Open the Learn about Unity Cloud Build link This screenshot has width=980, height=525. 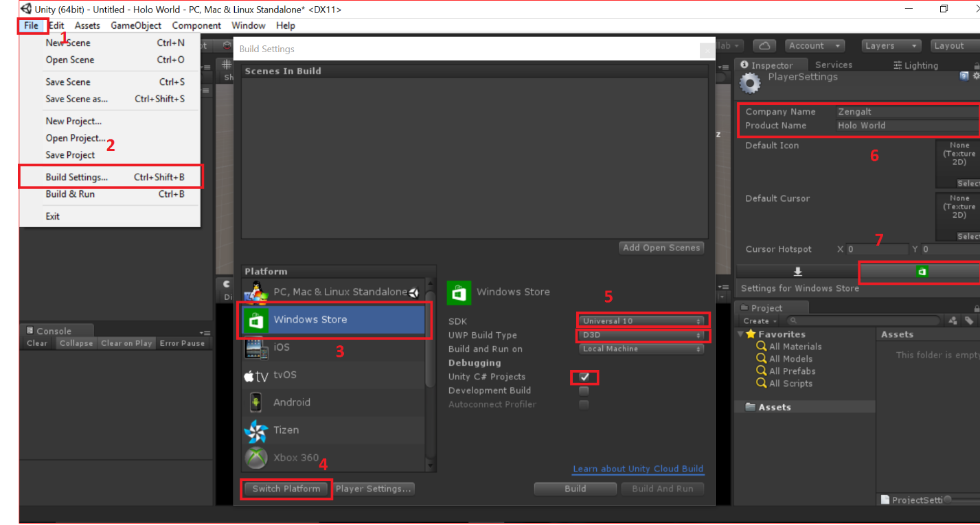click(638, 469)
